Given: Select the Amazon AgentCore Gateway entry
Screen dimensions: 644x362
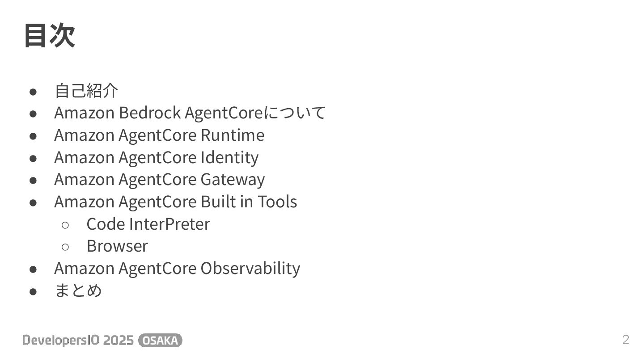Looking at the screenshot, I should [160, 179].
